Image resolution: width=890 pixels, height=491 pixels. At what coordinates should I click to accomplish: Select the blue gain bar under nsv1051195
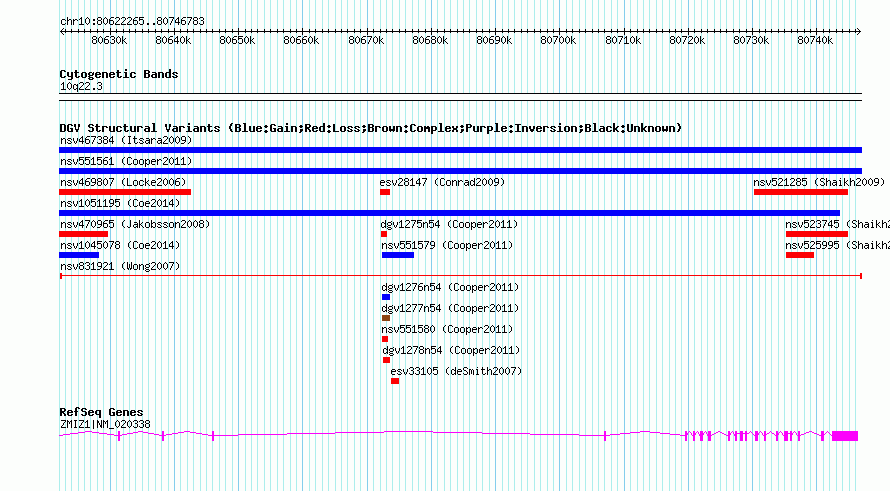click(x=450, y=213)
